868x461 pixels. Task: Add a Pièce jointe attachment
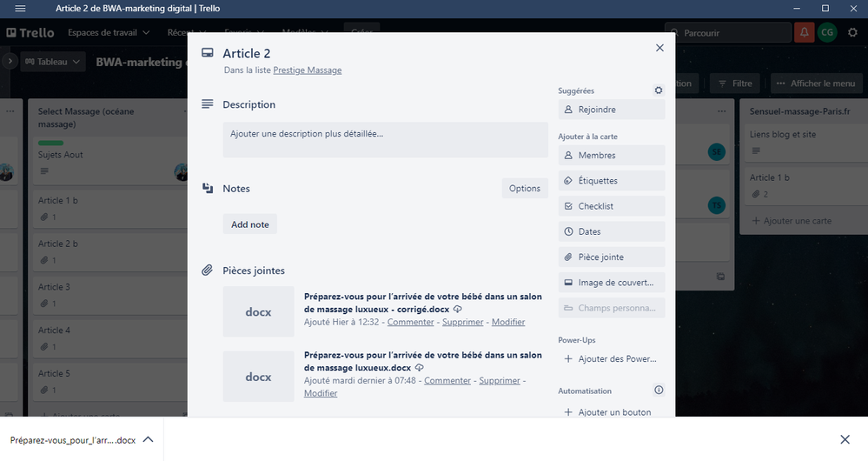(x=611, y=257)
